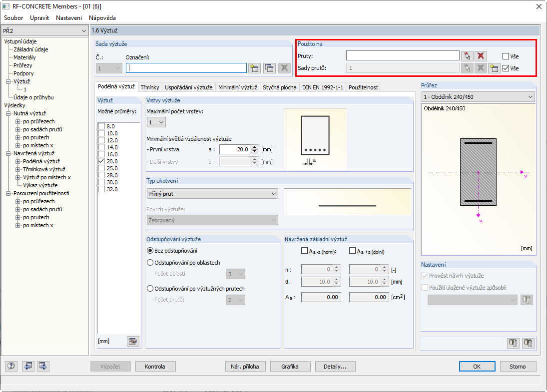Uncheck diameter 20.0 checkbox
The image size is (547, 392).
point(101,161)
